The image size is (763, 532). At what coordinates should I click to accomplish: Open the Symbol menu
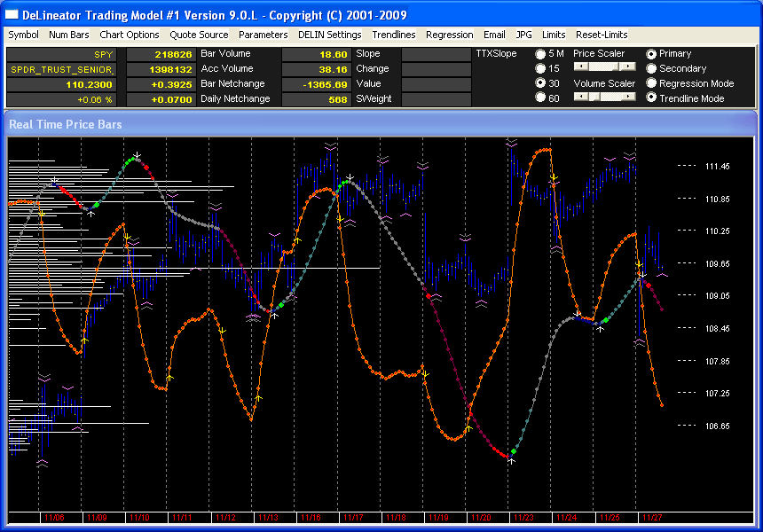click(23, 35)
